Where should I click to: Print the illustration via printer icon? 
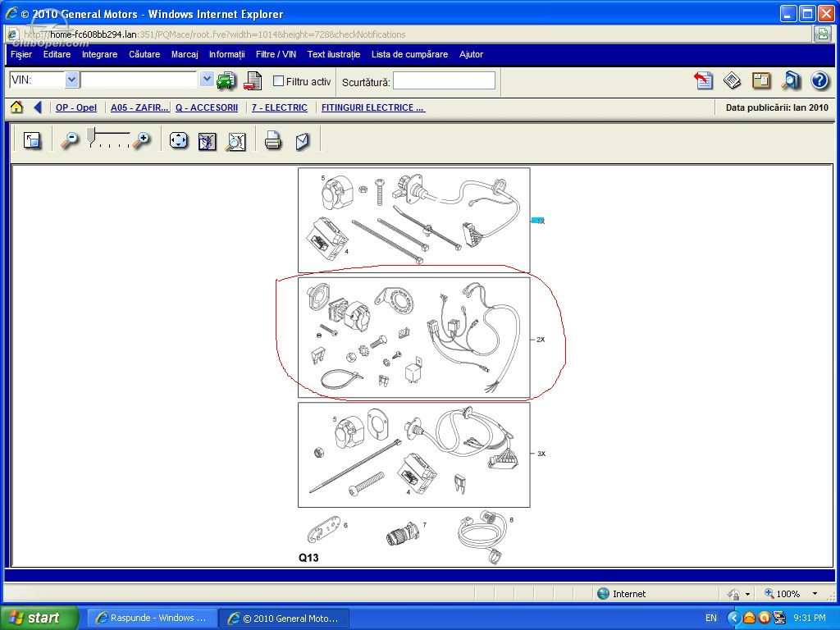tap(272, 141)
